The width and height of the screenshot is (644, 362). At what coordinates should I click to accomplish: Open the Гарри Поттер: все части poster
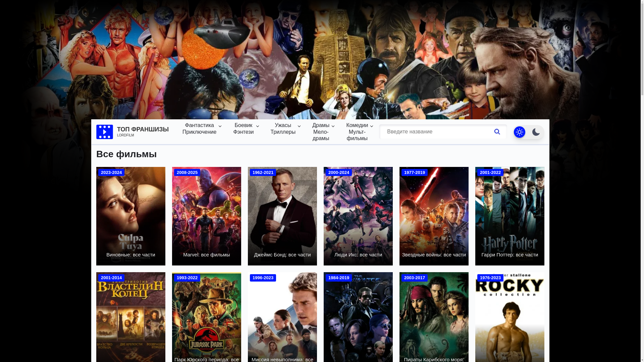click(510, 216)
